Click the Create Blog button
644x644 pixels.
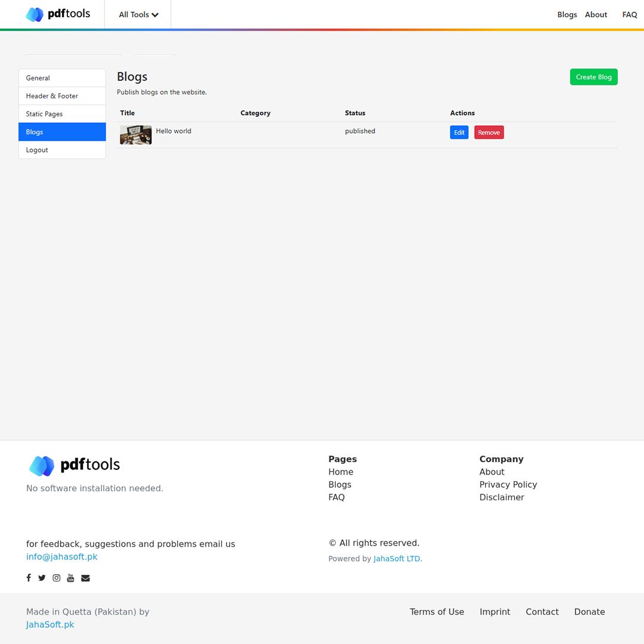593,77
